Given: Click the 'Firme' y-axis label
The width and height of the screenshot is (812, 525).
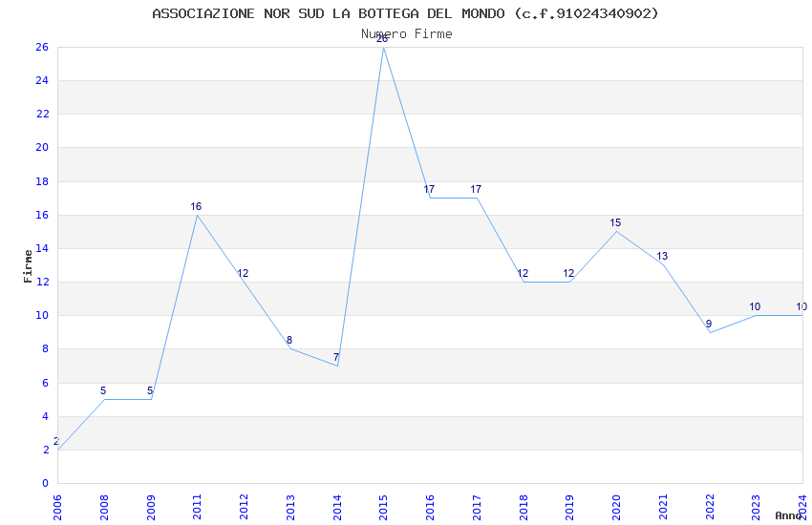Looking at the screenshot, I should coord(28,266).
